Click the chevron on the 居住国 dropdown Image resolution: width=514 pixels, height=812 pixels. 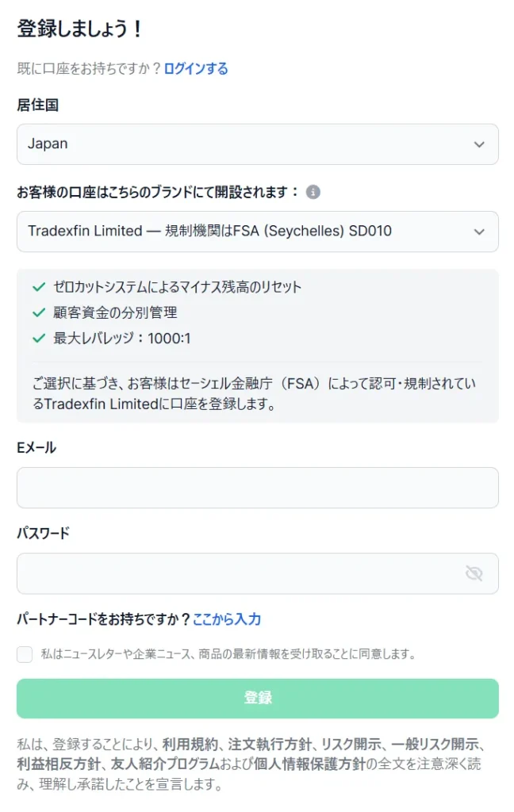[x=479, y=144]
